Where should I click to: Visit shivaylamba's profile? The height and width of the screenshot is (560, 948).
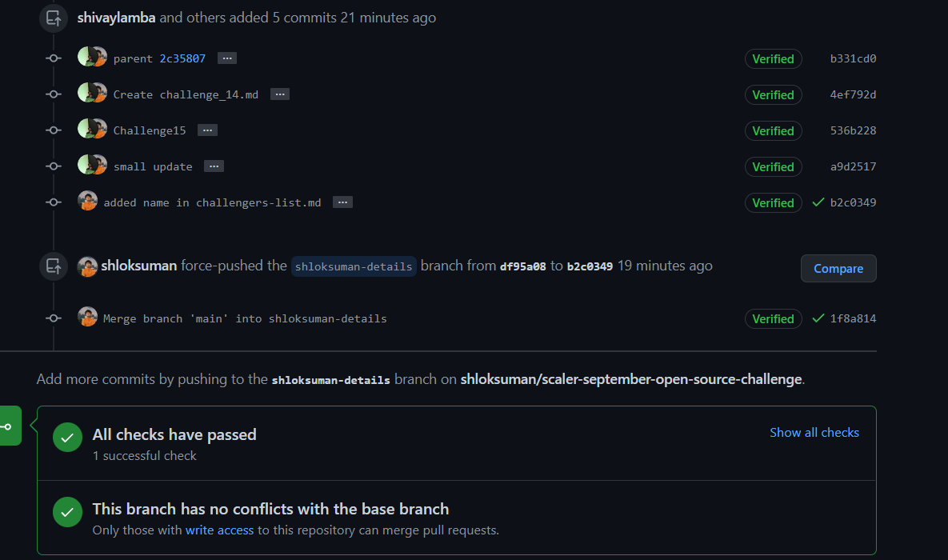(x=116, y=17)
